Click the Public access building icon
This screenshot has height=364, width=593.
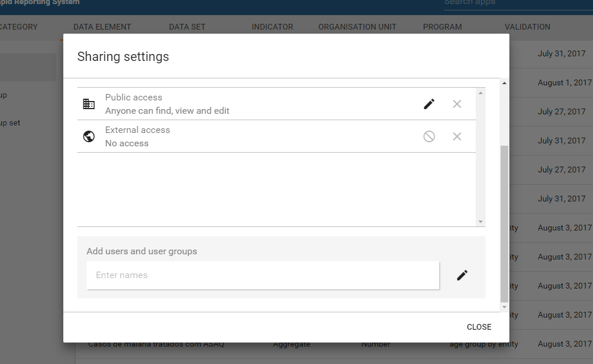click(x=89, y=104)
